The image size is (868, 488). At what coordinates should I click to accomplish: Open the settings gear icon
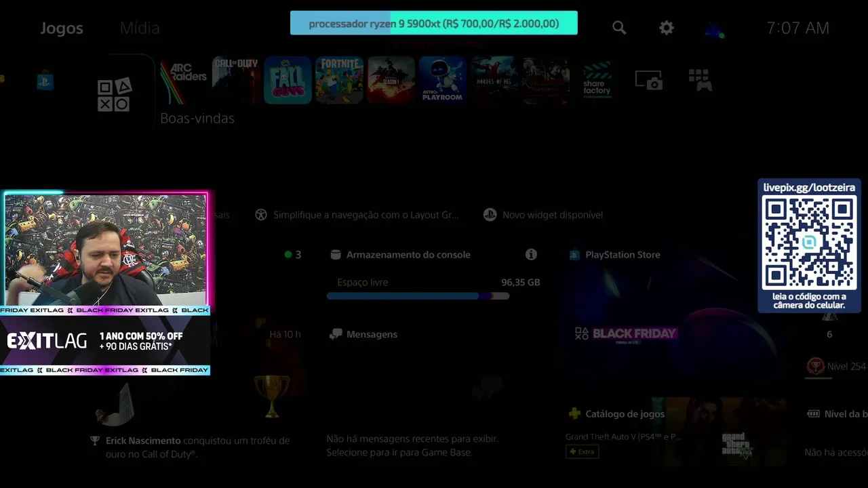pos(667,28)
